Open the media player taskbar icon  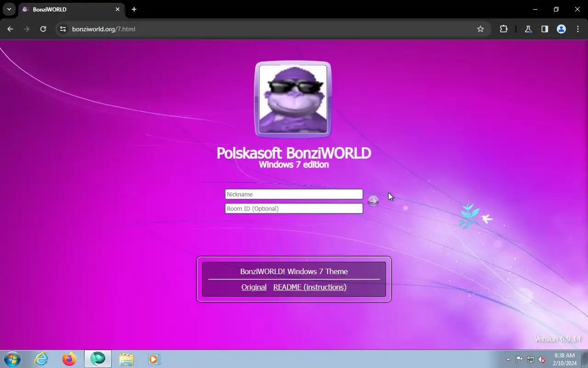tap(154, 359)
